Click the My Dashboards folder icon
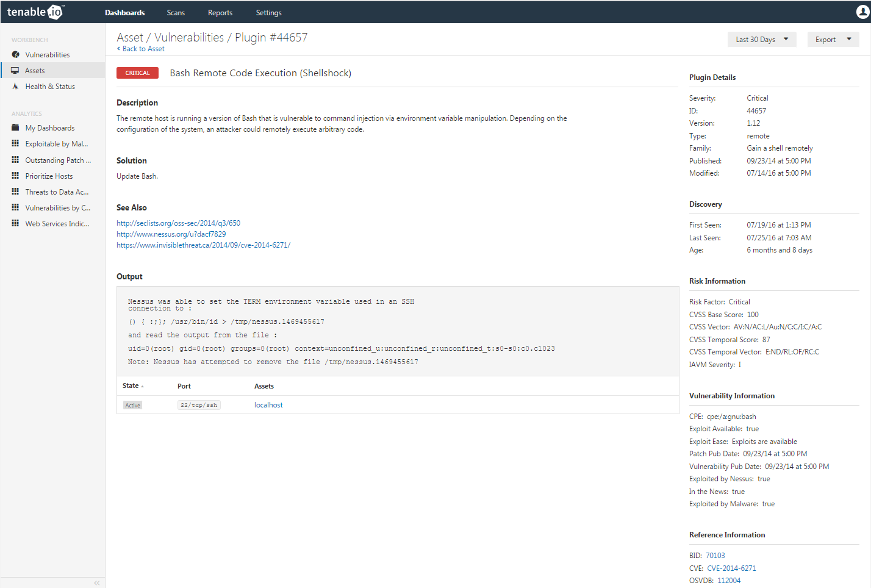871x588 pixels. (x=15, y=128)
